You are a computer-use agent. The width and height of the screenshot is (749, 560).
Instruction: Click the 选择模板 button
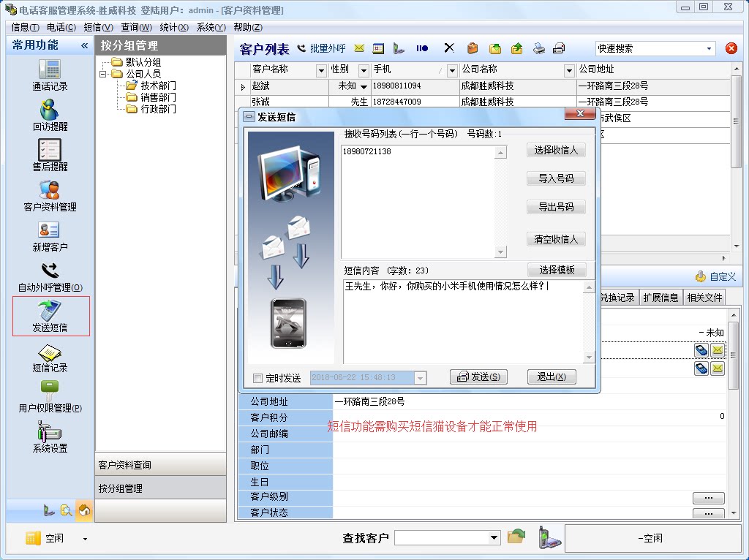(x=556, y=270)
